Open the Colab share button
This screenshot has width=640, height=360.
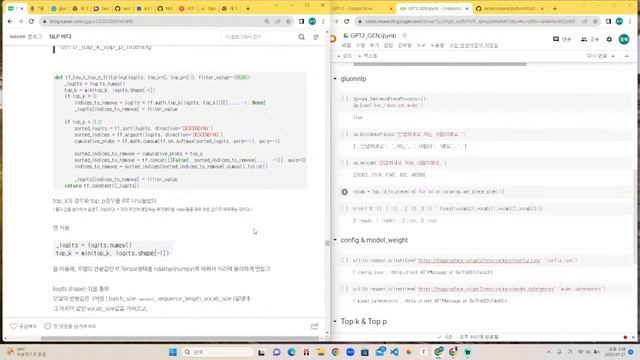click(x=589, y=39)
